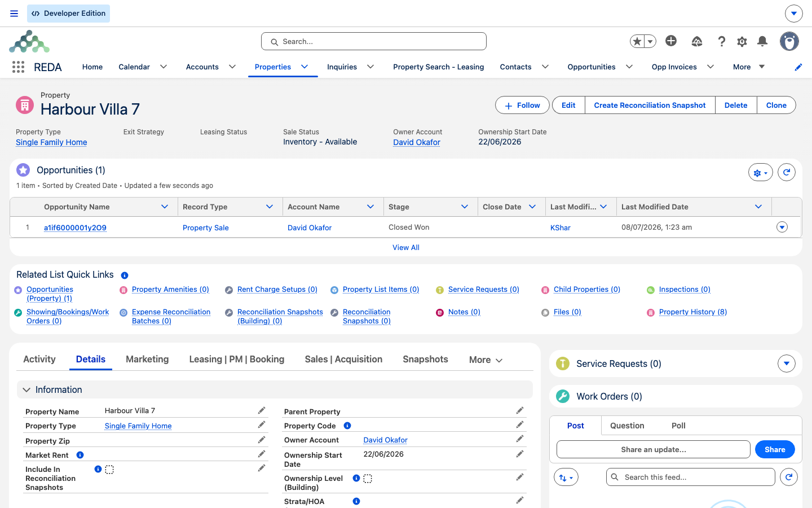This screenshot has width=812, height=508.
Task: Open the hamburger menu at top left
Action: (x=14, y=14)
